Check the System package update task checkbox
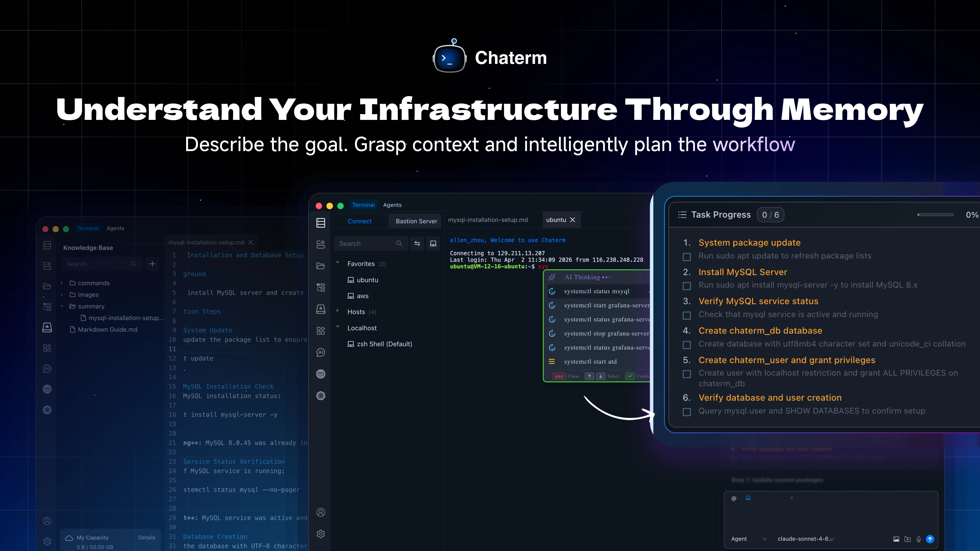 [686, 257]
